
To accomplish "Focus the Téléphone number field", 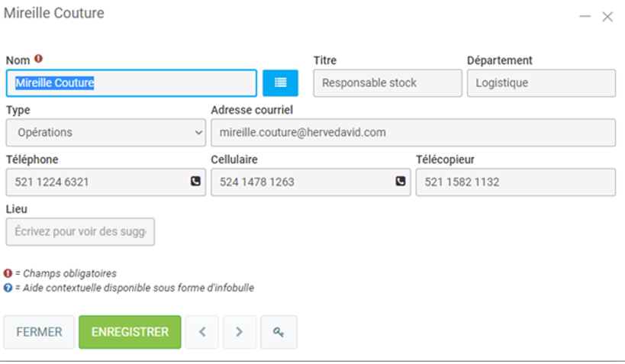I will click(x=95, y=182).
